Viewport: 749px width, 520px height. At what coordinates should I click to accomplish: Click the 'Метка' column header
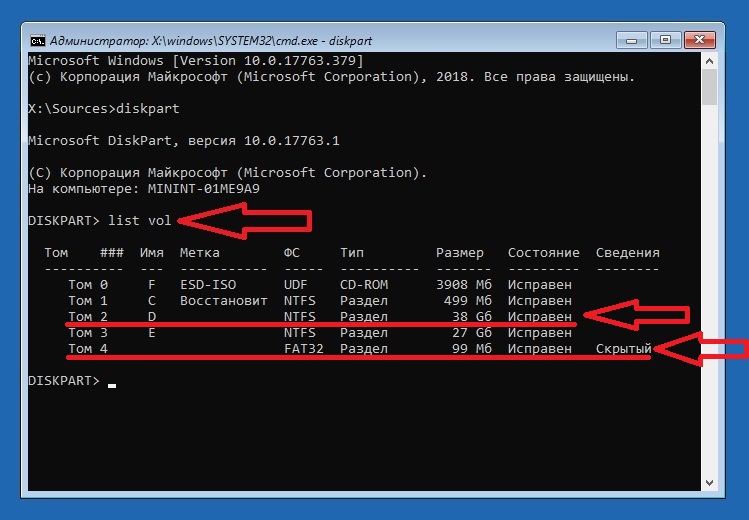(200, 253)
